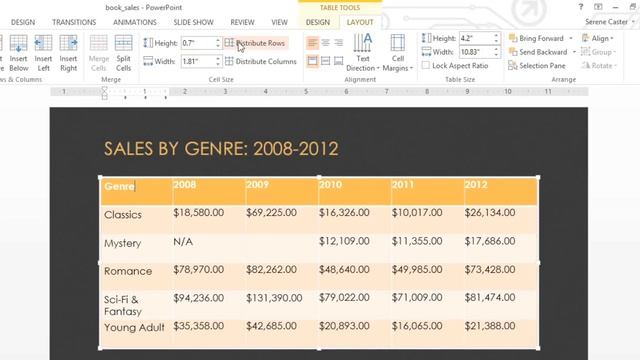Viewport: 640px width, 360px height.
Task: Center cell text horizontally
Action: pyautogui.click(x=325, y=42)
